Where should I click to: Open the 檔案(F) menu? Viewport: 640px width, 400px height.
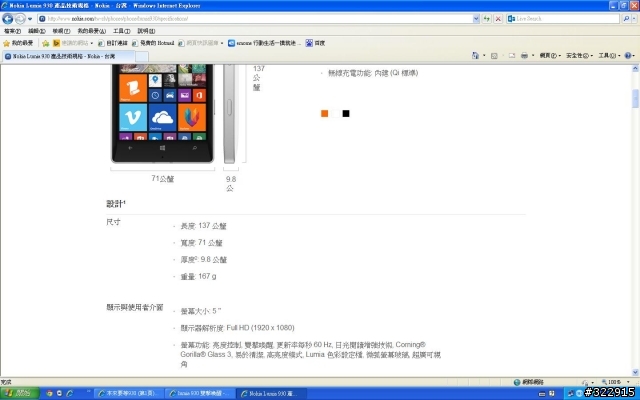(12, 31)
